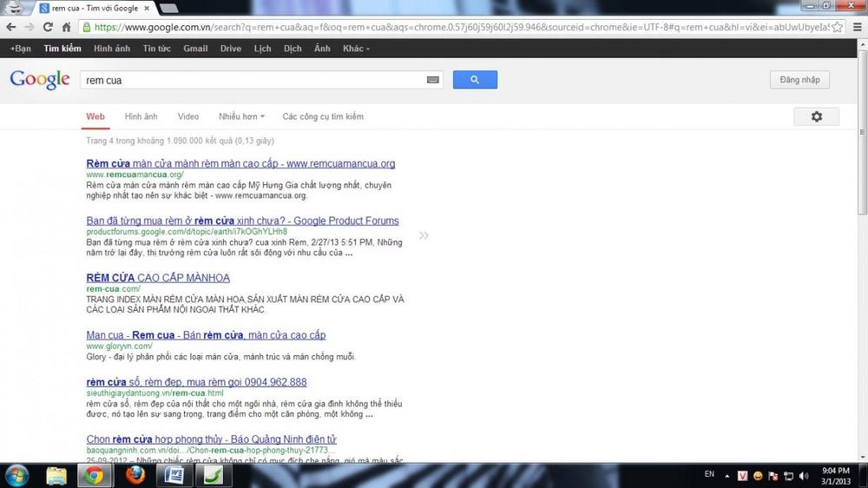Open the Chrome menu icon
The image size is (868, 488).
click(857, 27)
